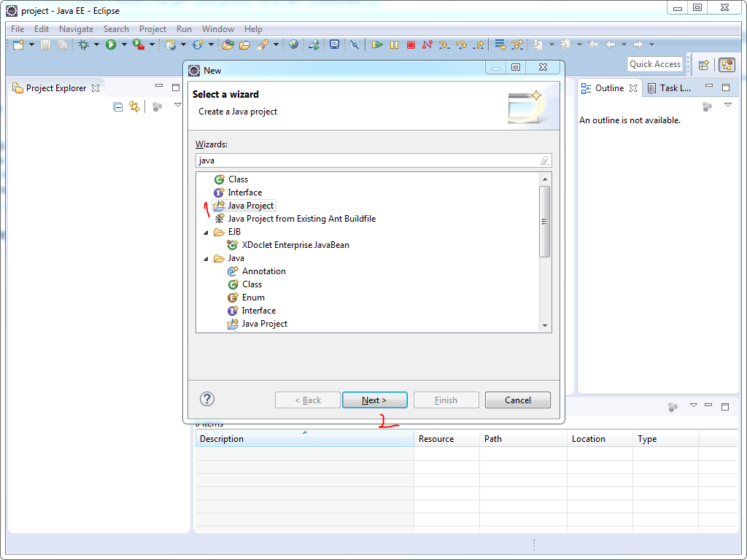Click the Drop to Frame icon
Viewport: 747px width, 560px height.
500,44
